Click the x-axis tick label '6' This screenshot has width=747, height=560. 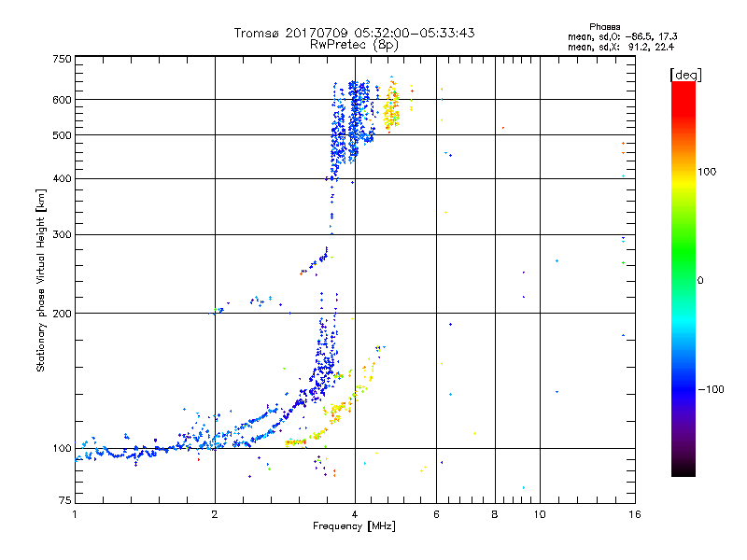pos(436,514)
